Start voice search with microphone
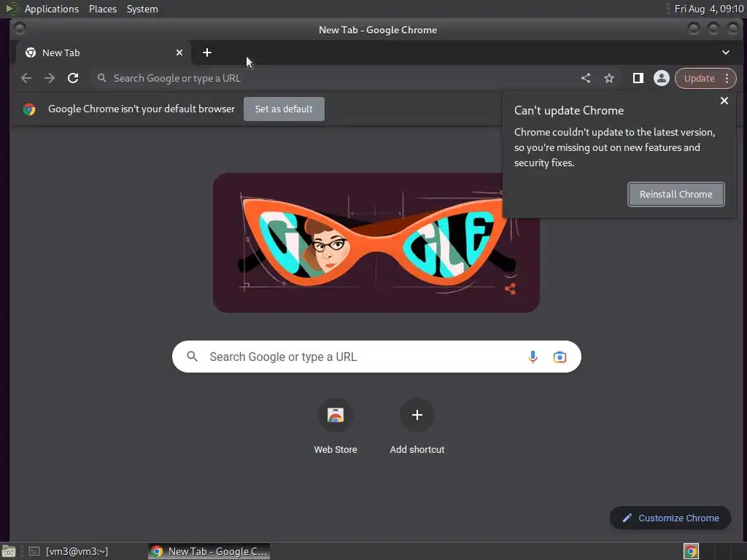Viewport: 747px width, 560px height. [533, 357]
